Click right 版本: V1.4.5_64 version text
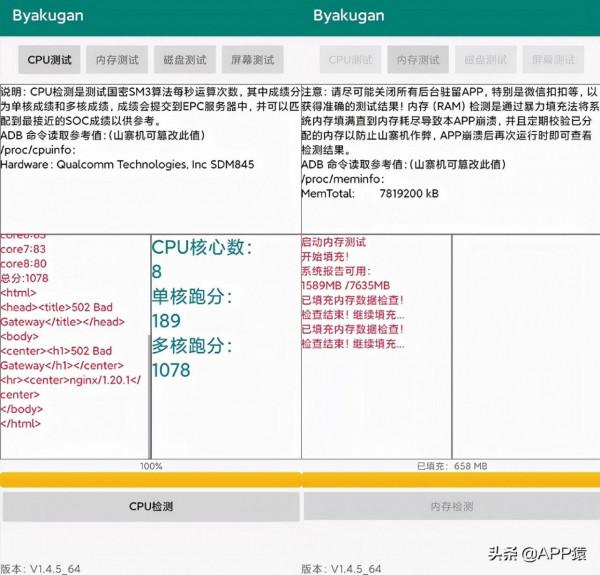600x575 pixels. point(341,569)
